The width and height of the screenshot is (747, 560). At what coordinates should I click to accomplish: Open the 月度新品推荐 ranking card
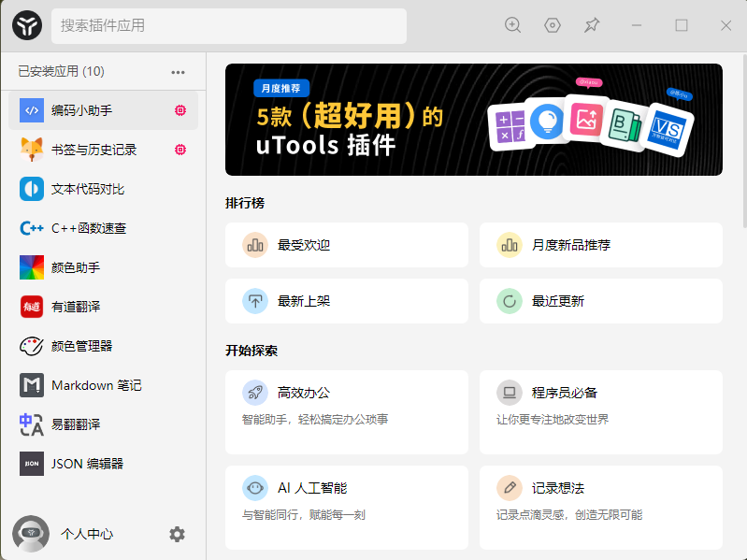point(601,245)
